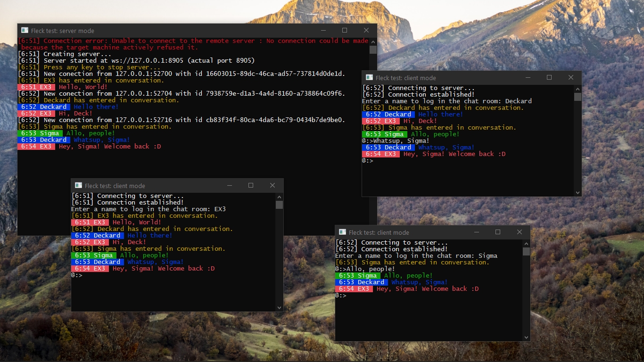Viewport: 644px width, 362px height.
Task: Click the "6:53 Sigma" green badge in server window
Action: tap(40, 133)
